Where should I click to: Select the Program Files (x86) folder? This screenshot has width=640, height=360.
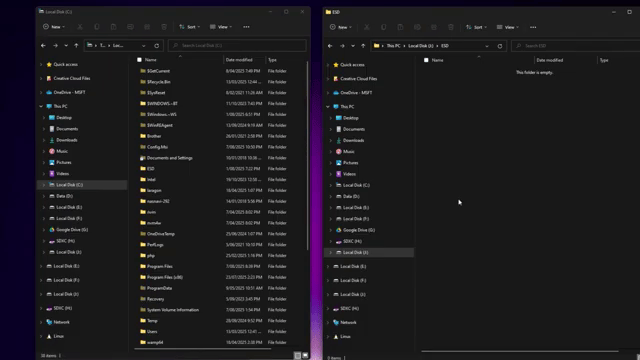point(164,277)
